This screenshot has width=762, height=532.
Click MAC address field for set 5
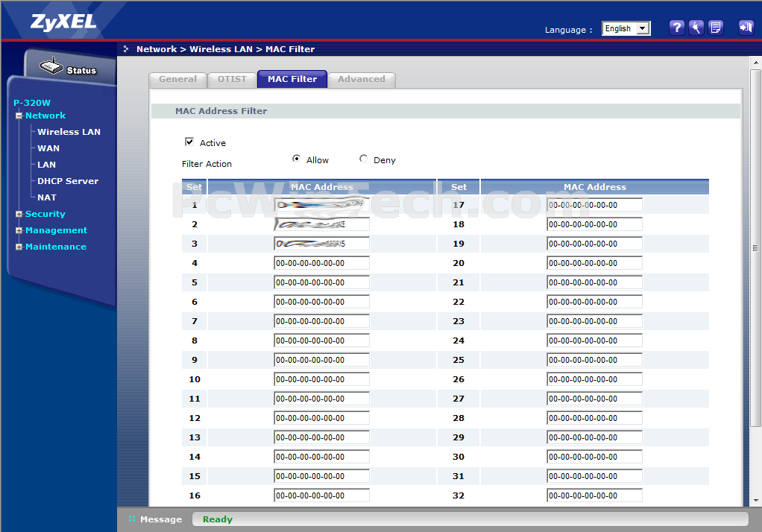321,282
